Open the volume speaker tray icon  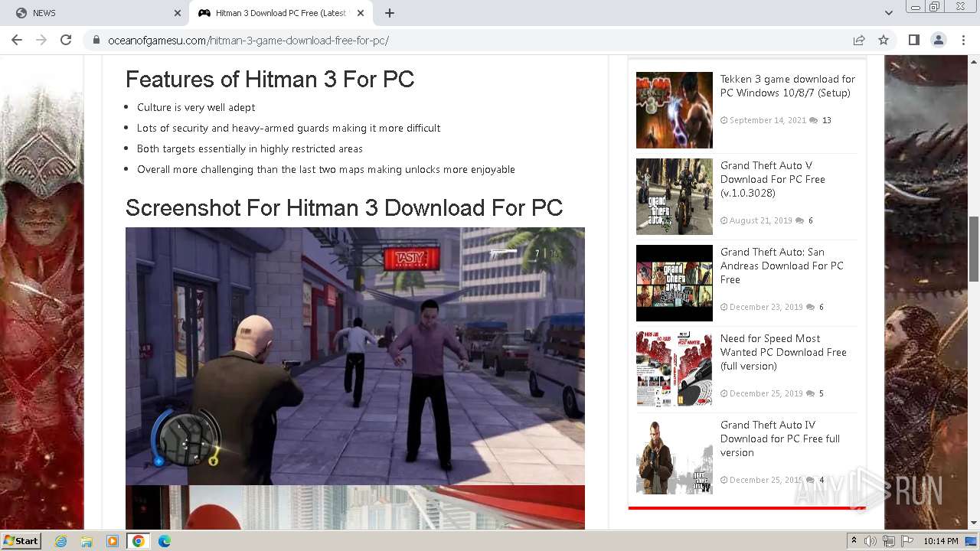[x=871, y=541]
